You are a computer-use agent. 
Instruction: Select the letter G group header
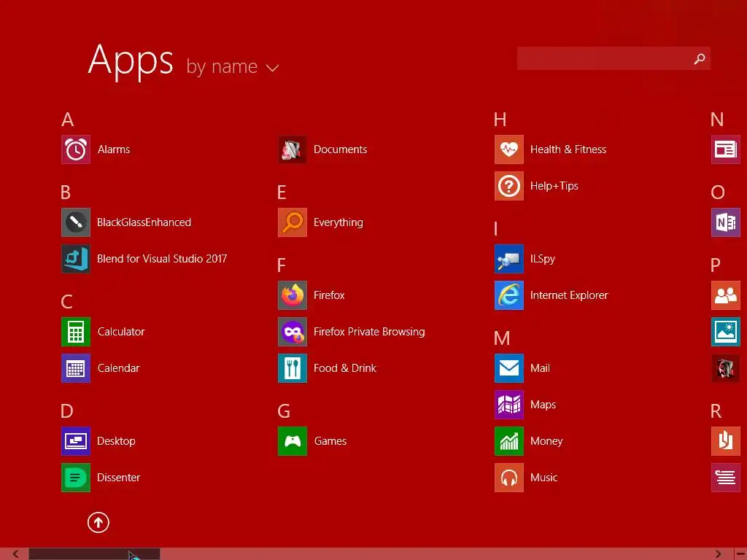284,411
